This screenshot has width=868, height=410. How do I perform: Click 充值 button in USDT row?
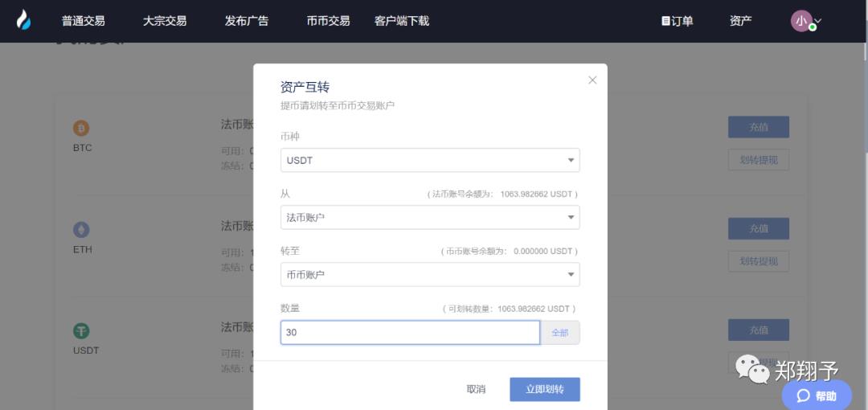(x=759, y=330)
